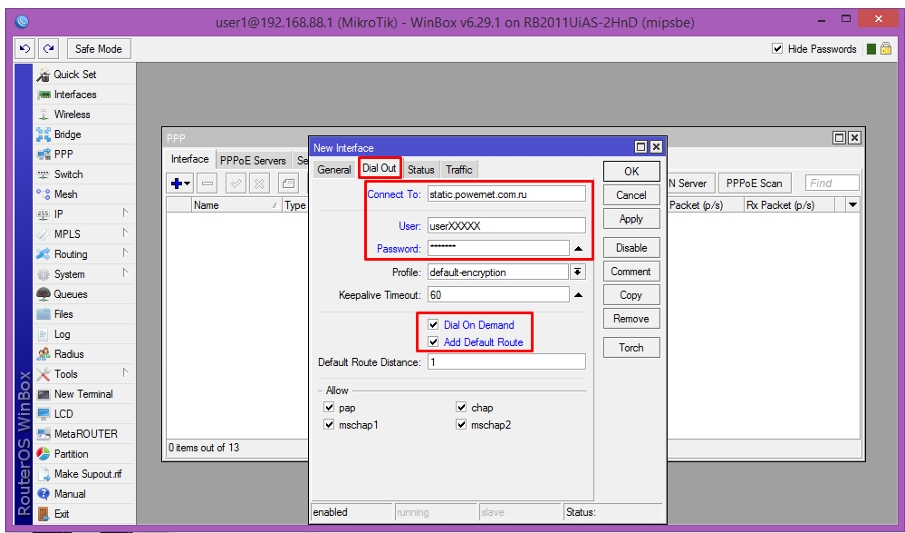
Task: Uncheck the chap authentication option
Action: tap(461, 407)
